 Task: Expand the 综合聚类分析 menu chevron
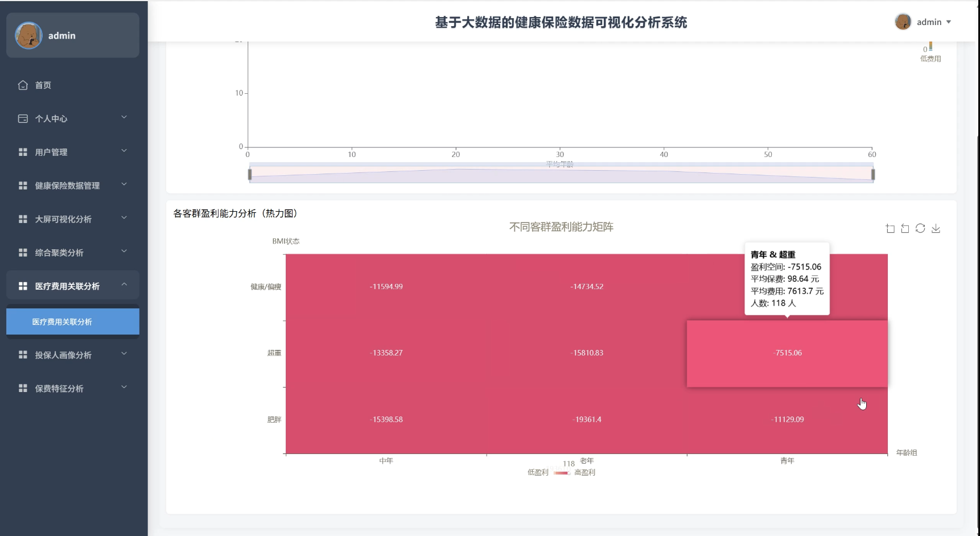[x=124, y=251]
